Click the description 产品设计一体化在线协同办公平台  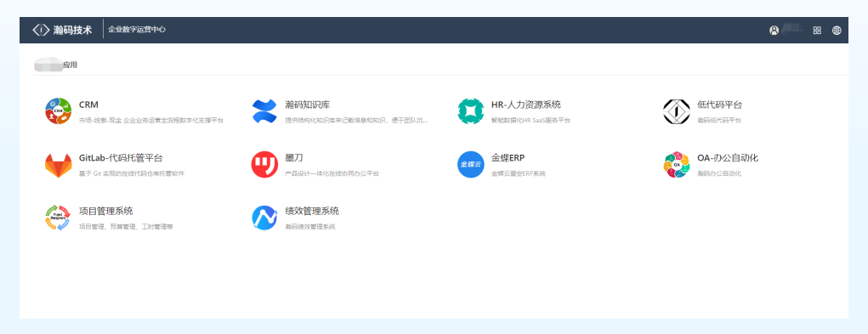[x=332, y=173]
